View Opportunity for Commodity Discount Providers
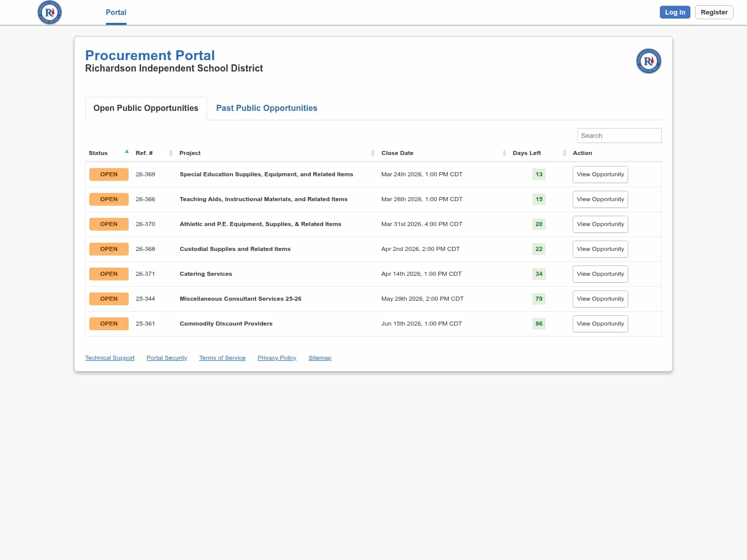 point(600,324)
